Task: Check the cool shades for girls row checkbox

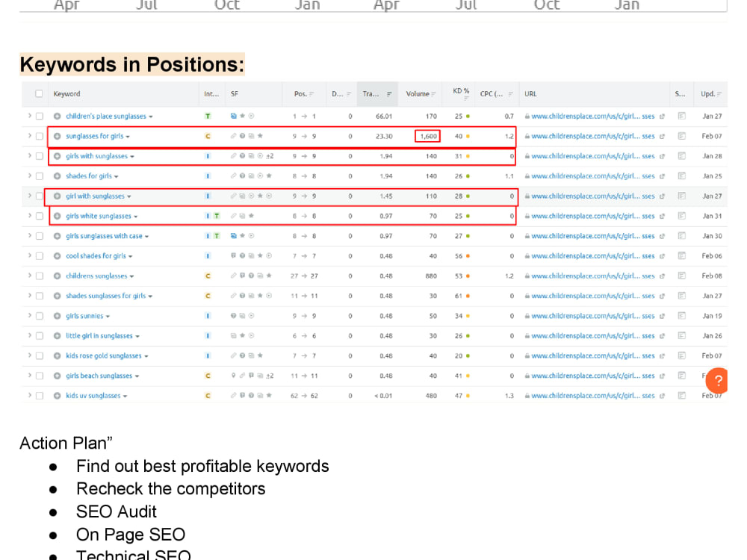Action: click(40, 256)
